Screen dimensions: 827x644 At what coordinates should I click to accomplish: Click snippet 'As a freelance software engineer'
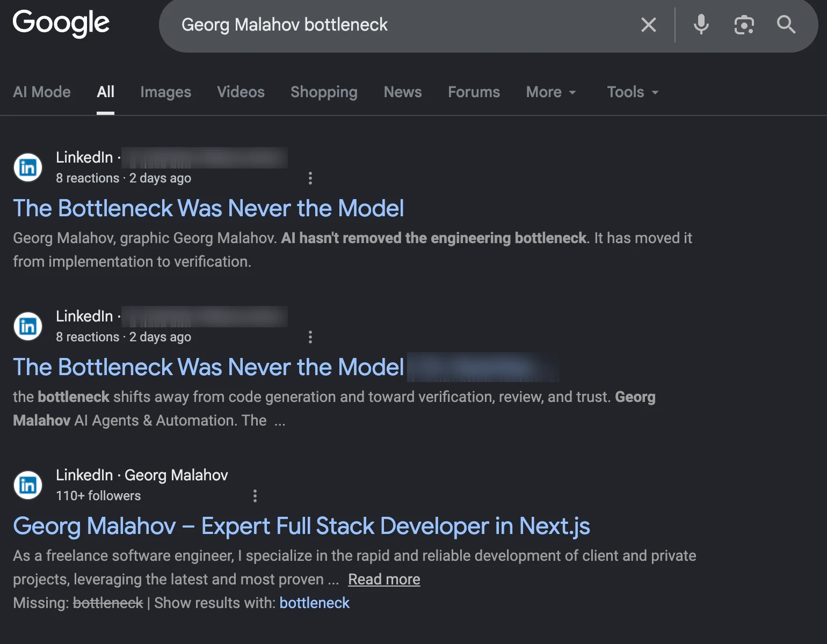(x=354, y=567)
